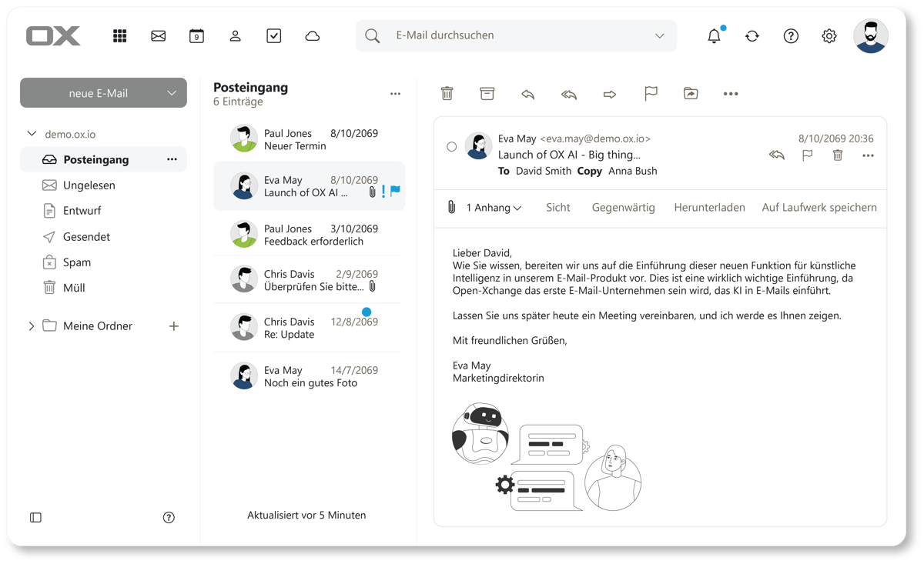Image resolution: width=924 pixels, height=564 pixels.
Task: Open the notifications bell
Action: point(715,36)
